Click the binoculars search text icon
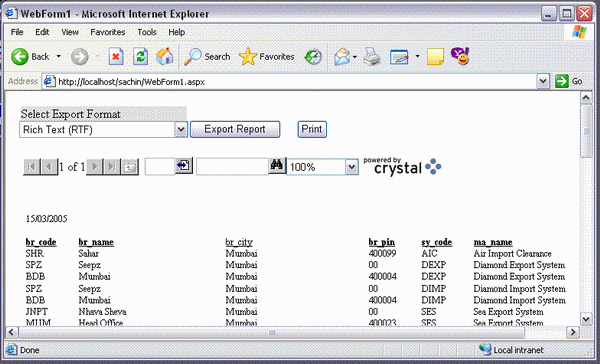This screenshot has width=600, height=364. tap(277, 165)
